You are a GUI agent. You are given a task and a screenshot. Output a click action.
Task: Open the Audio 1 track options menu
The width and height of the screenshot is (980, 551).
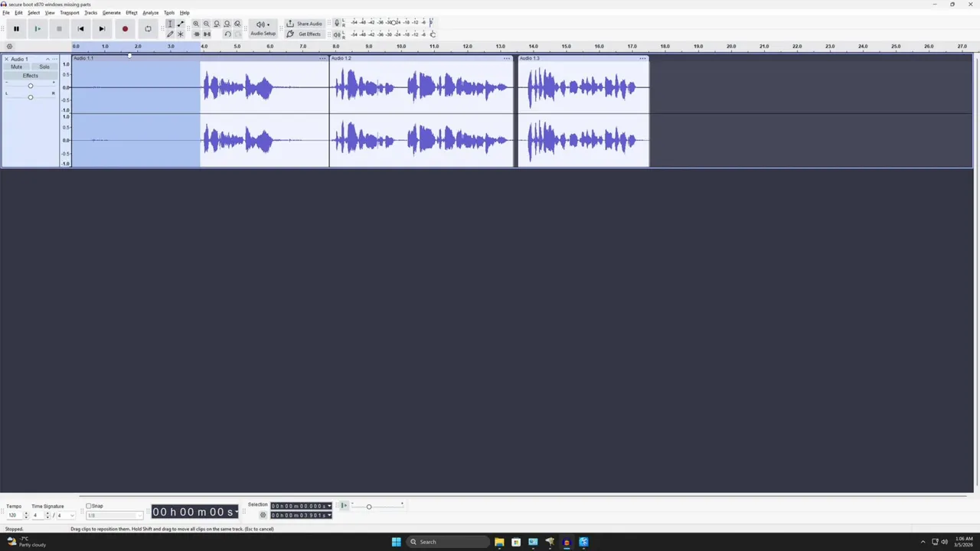pyautogui.click(x=54, y=59)
